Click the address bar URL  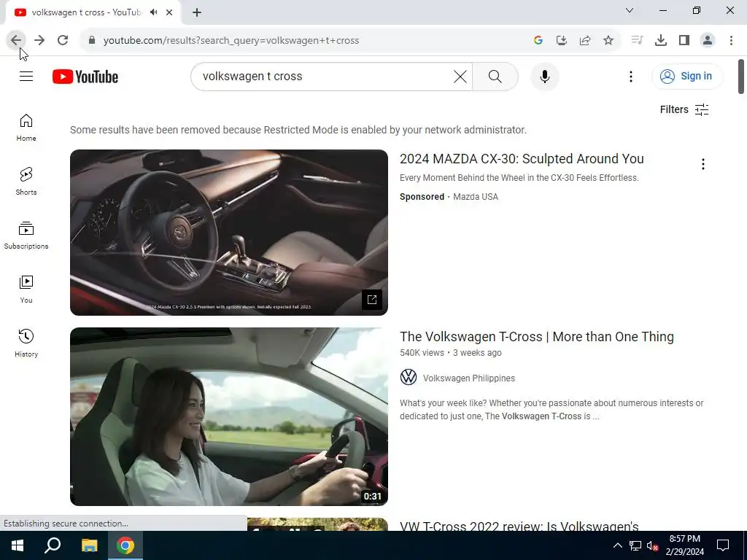point(231,41)
